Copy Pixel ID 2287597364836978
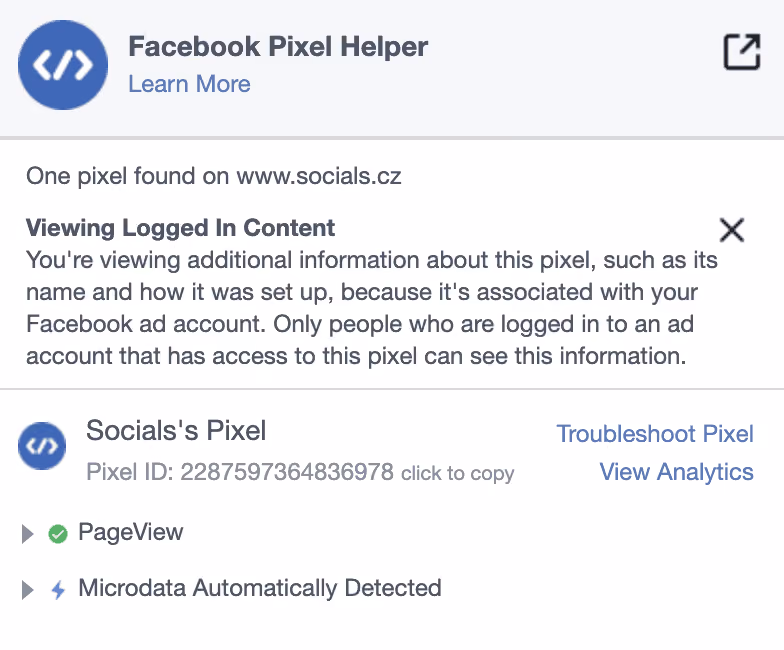The height and width of the screenshot is (650, 784). (240, 472)
